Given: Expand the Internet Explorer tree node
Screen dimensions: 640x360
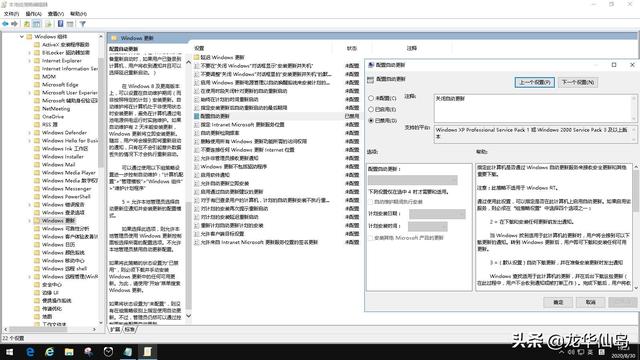Looking at the screenshot, I should pyautogui.click(x=30, y=61).
